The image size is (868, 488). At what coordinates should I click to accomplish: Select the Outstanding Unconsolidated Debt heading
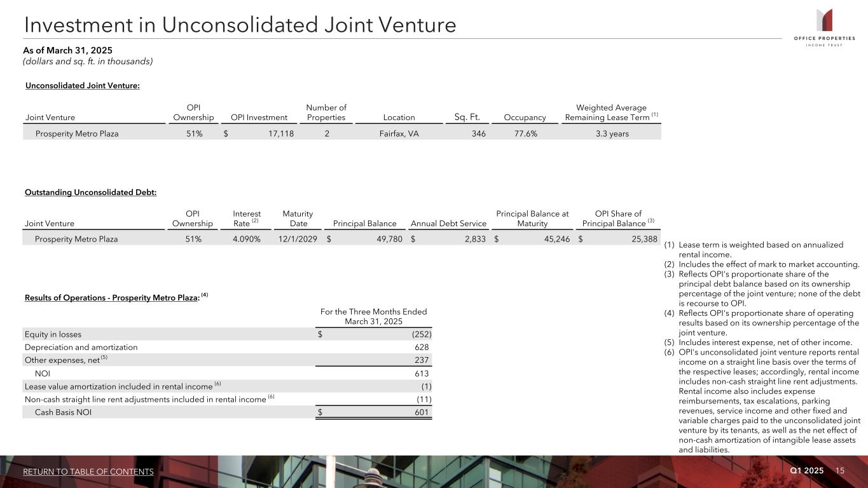[x=90, y=193]
